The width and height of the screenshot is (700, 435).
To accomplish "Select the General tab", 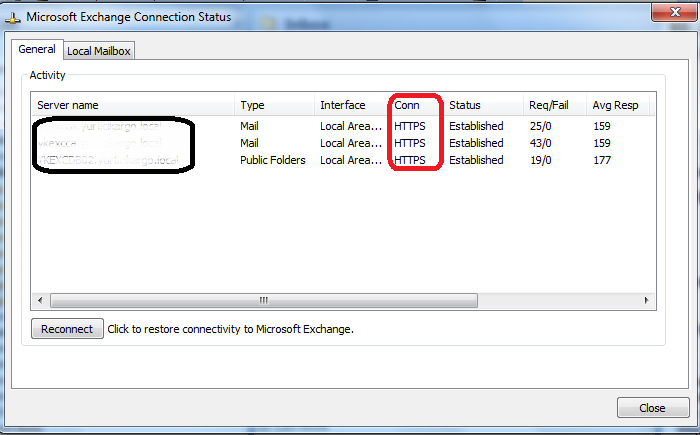I will [37, 50].
